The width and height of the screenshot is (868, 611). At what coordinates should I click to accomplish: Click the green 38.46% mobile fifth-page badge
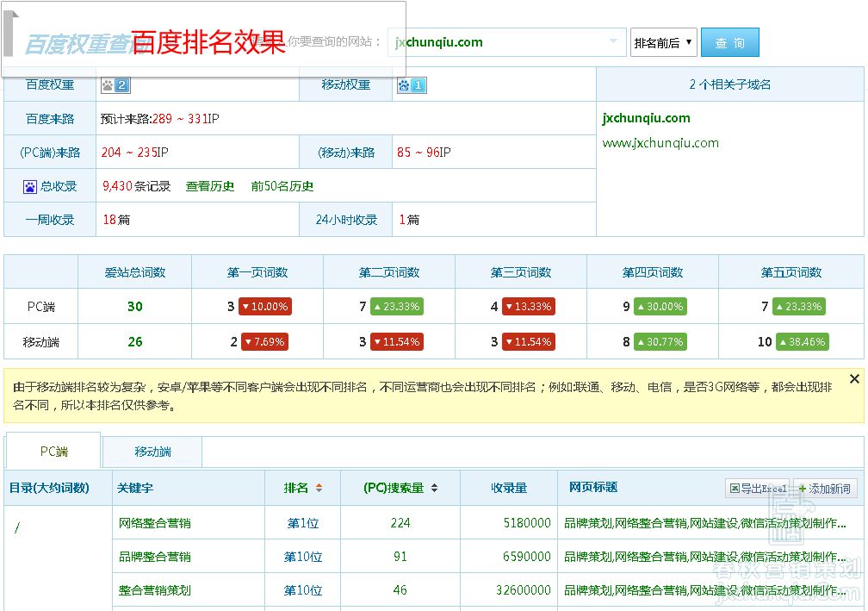pos(803,342)
